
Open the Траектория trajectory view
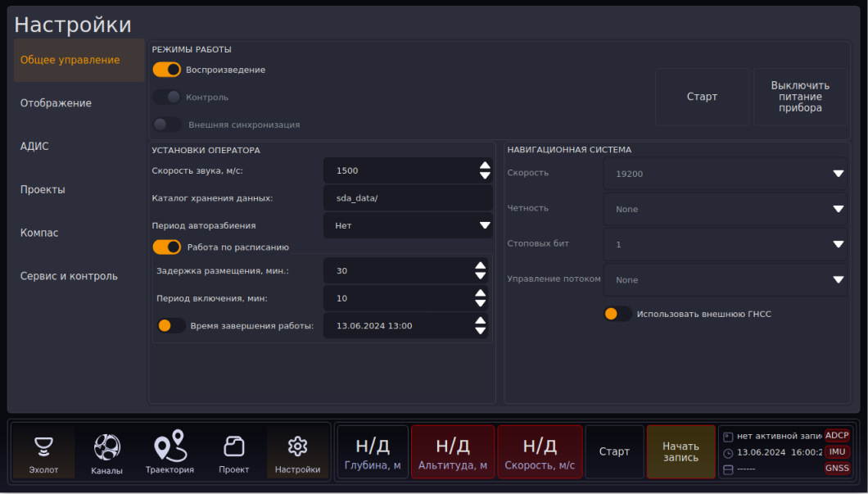(x=170, y=452)
